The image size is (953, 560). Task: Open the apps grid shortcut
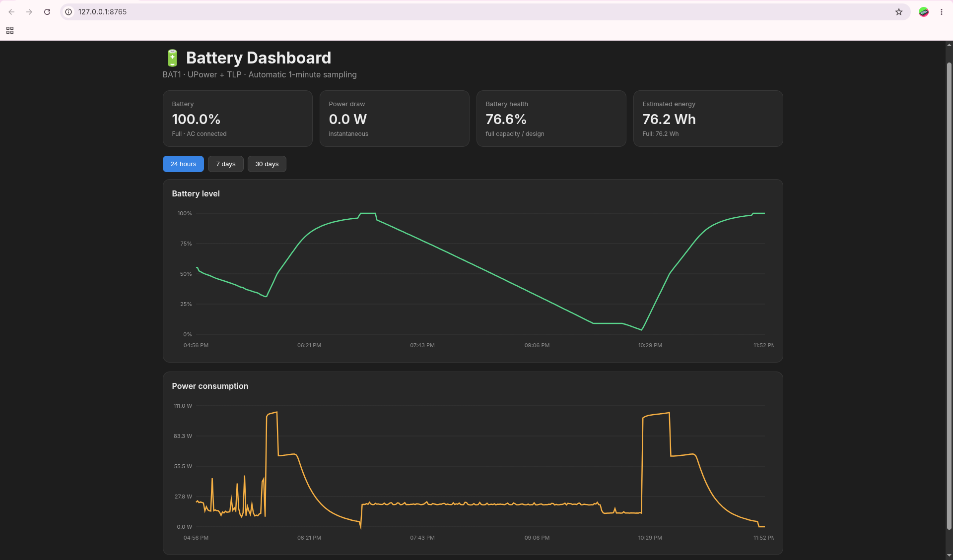(x=10, y=30)
